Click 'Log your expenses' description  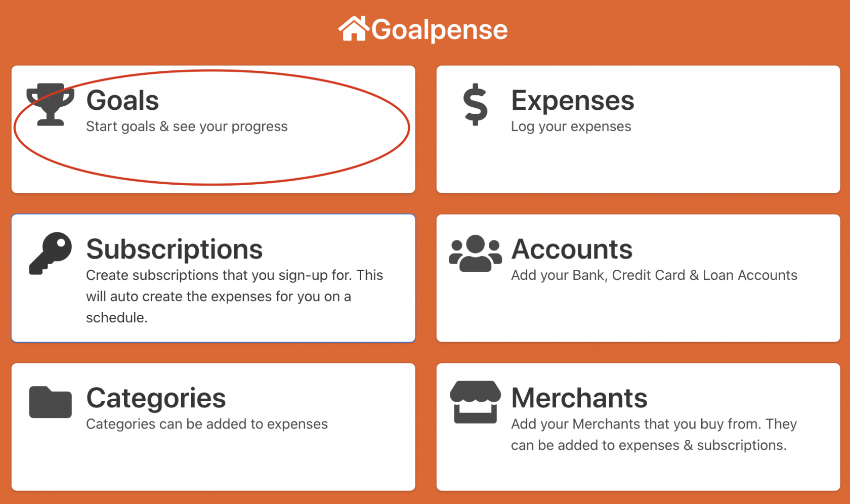pyautogui.click(x=571, y=127)
